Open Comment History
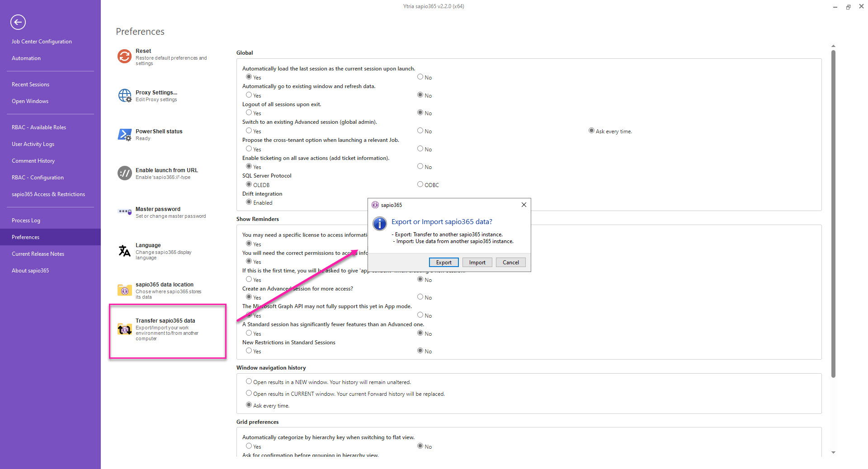 pyautogui.click(x=33, y=161)
